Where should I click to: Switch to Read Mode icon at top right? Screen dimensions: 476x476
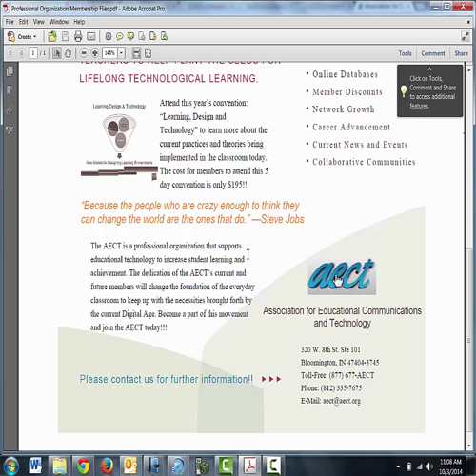[465, 36]
